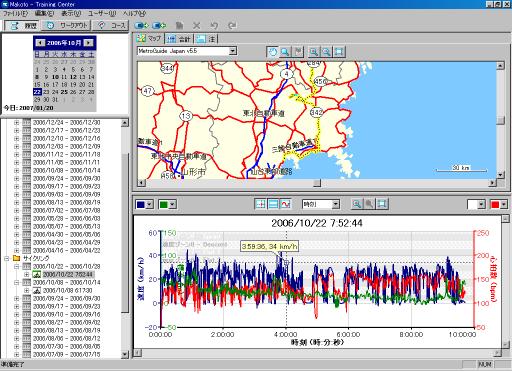Click the graph zoom in icon

(357, 204)
